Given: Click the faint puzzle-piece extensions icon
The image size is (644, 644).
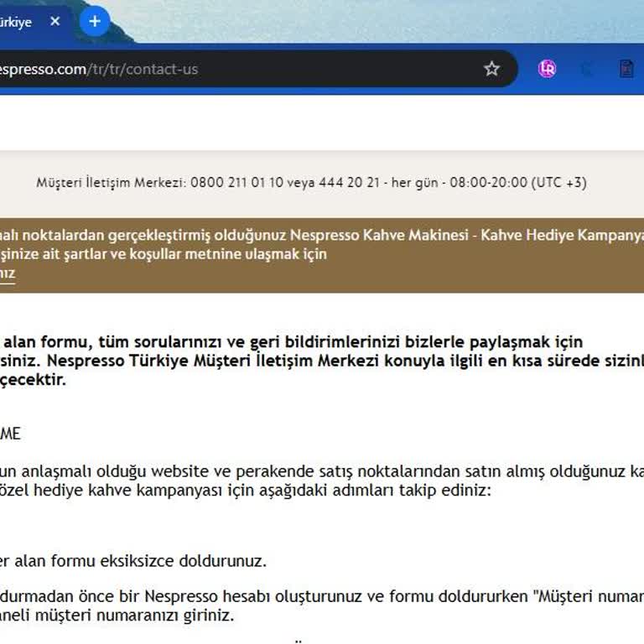Looking at the screenshot, I should click(x=586, y=69).
